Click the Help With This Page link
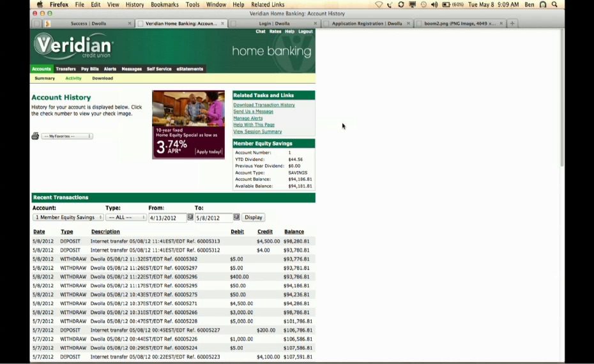 254,125
